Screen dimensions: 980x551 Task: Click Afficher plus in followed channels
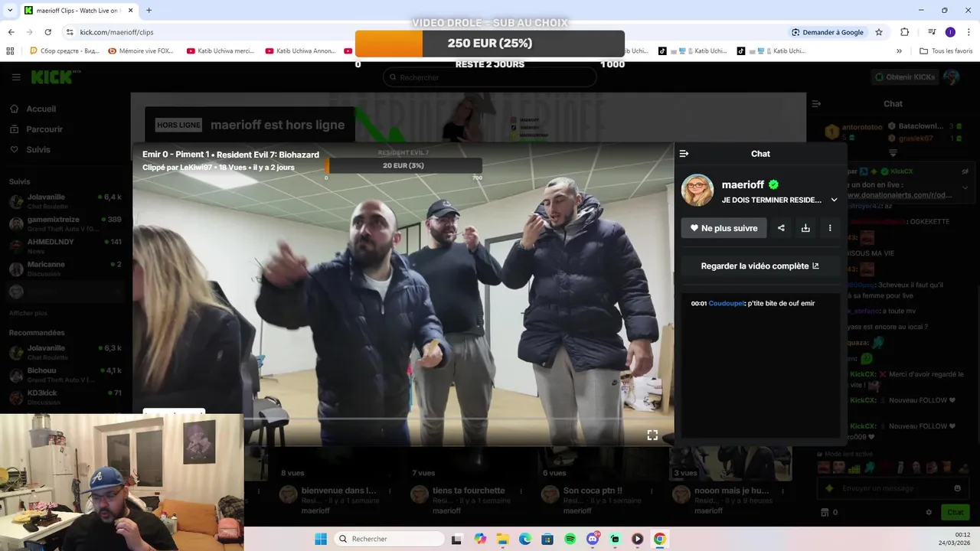click(28, 313)
